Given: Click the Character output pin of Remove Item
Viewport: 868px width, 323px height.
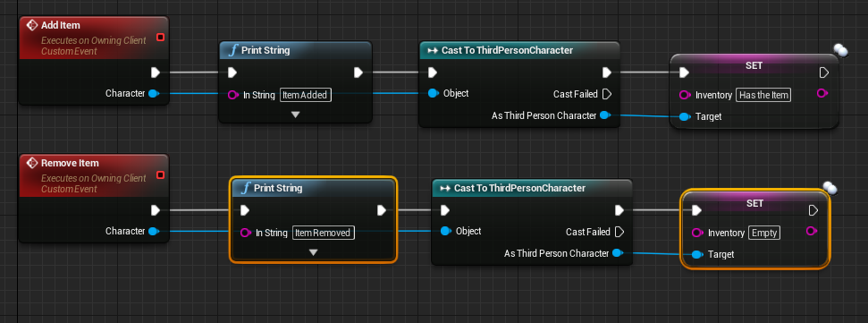Looking at the screenshot, I should click(x=154, y=231).
